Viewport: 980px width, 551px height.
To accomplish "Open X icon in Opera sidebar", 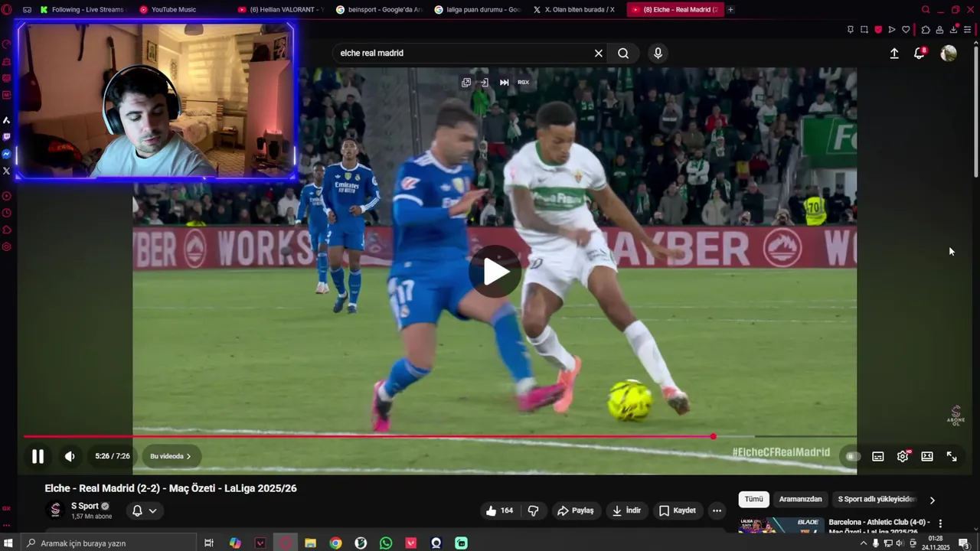I will coord(7,171).
